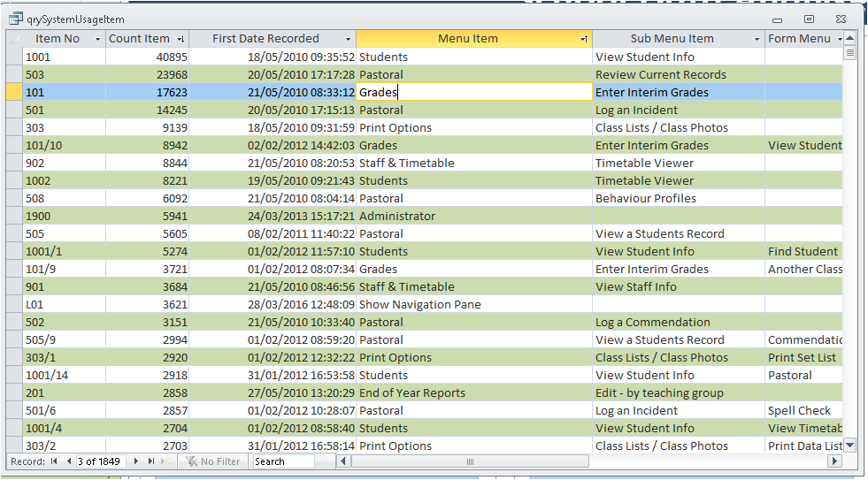868x480 pixels.
Task: Click the active Grades cell in row 101
Action: (x=474, y=92)
